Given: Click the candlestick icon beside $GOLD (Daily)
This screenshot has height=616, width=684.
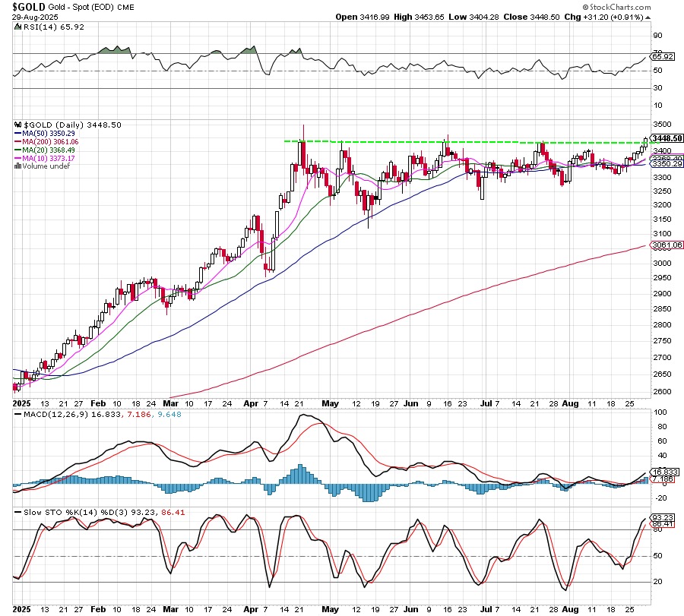Looking at the screenshot, I should 17,125.
